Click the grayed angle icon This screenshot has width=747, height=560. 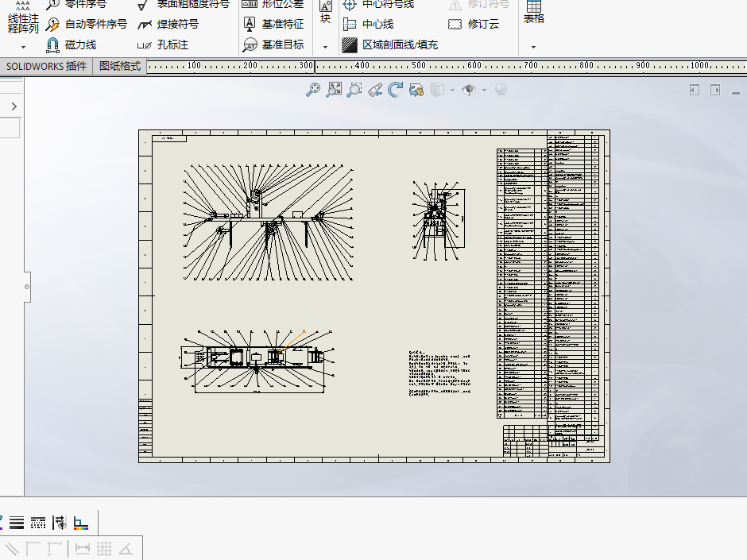[126, 549]
